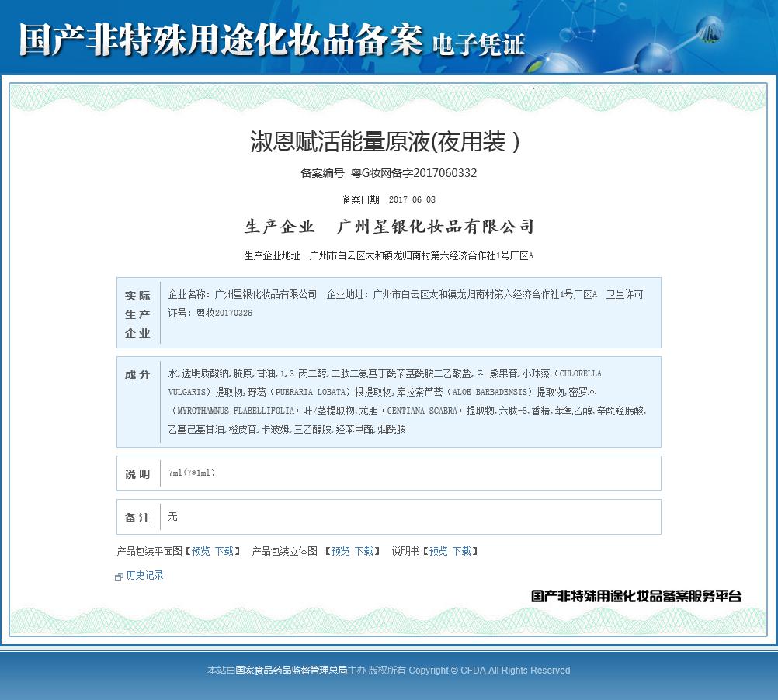Click the 国产非特殊用途化妆品备案服务平台 signature text
Image resolution: width=778 pixels, height=700 pixels.
pyautogui.click(x=636, y=596)
